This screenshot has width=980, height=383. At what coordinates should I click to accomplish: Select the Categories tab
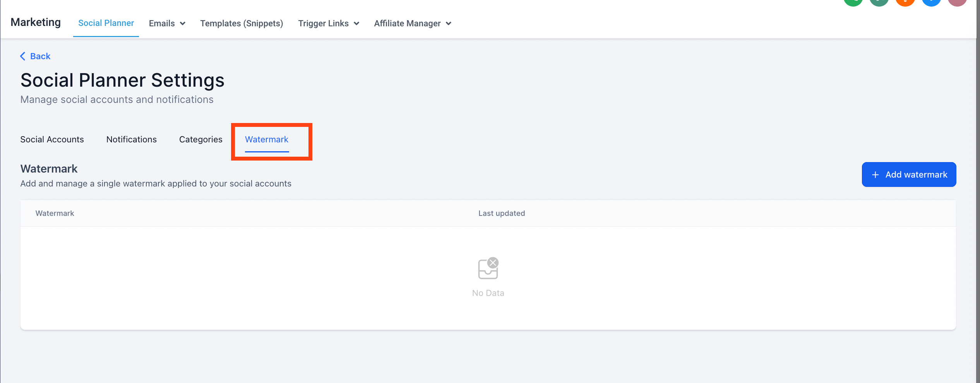point(200,139)
